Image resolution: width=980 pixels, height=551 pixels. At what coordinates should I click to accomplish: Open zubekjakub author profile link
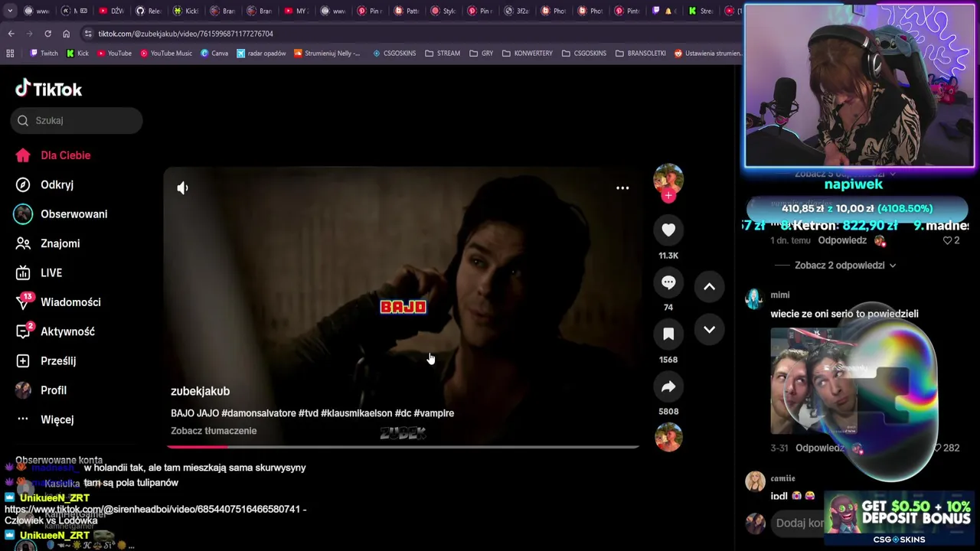[200, 391]
